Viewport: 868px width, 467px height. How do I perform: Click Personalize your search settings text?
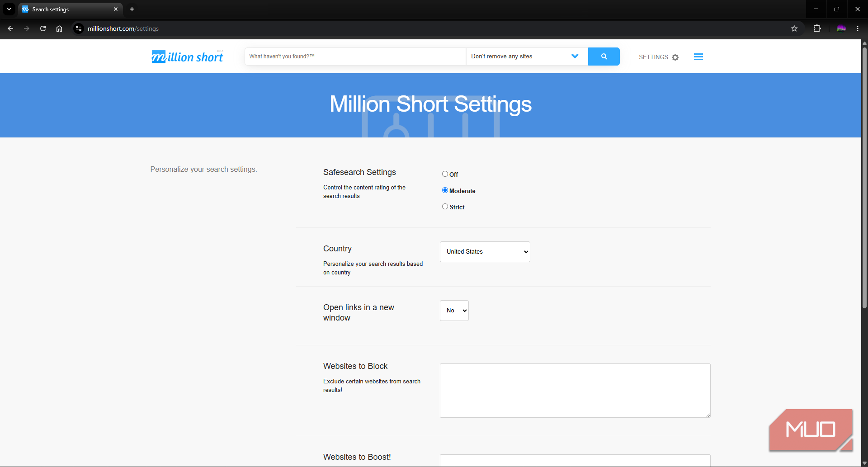pos(203,169)
